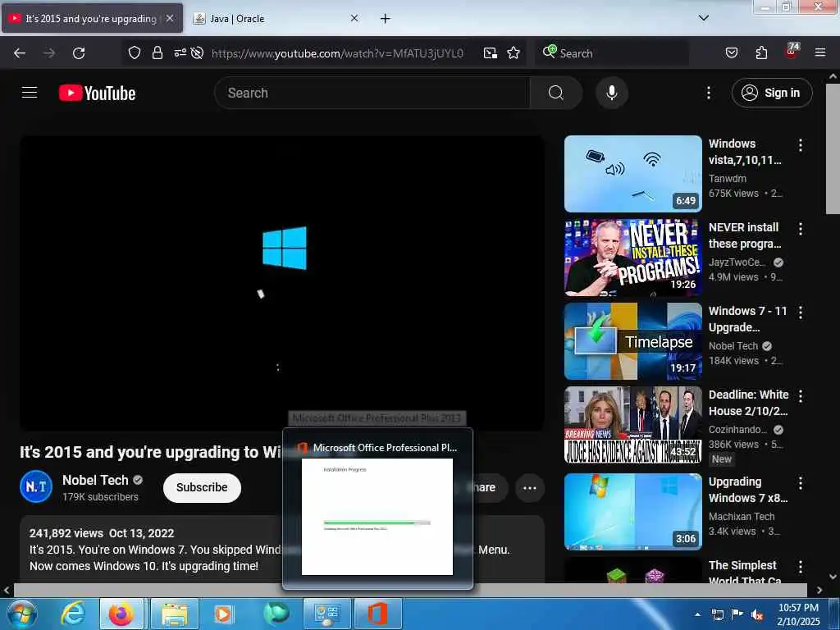Open options for 'The Simplest World' video

pyautogui.click(x=800, y=567)
